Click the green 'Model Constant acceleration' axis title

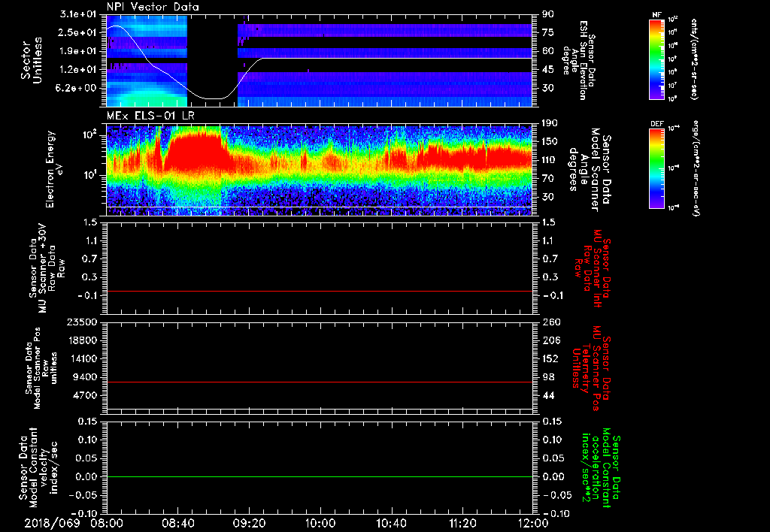point(600,469)
